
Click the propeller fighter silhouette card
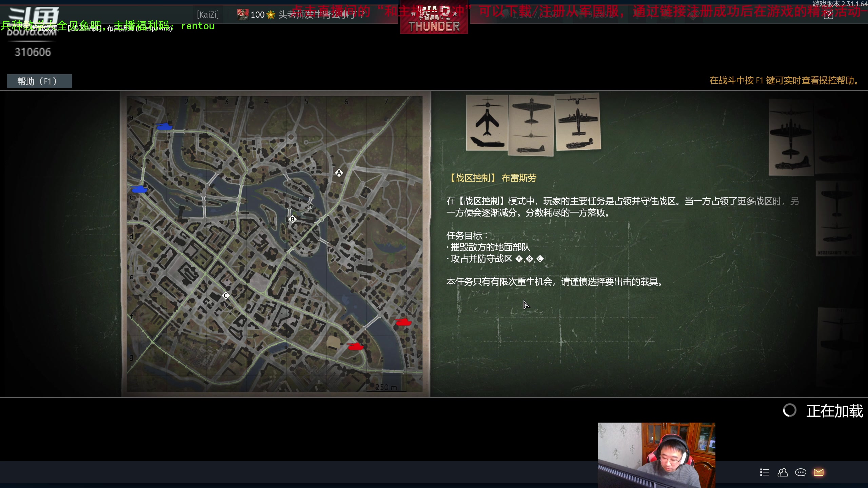click(x=531, y=125)
